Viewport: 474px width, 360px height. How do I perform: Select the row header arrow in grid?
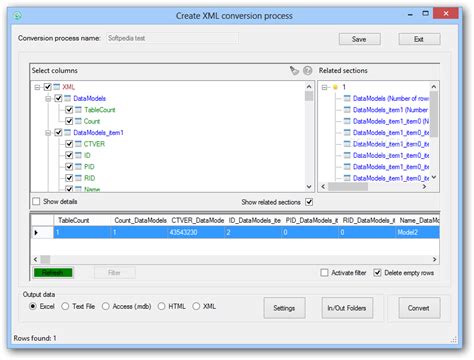pyautogui.click(x=42, y=232)
